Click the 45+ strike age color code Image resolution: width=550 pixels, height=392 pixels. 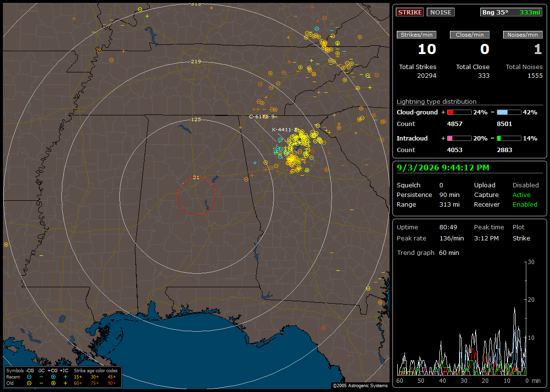tap(112, 377)
